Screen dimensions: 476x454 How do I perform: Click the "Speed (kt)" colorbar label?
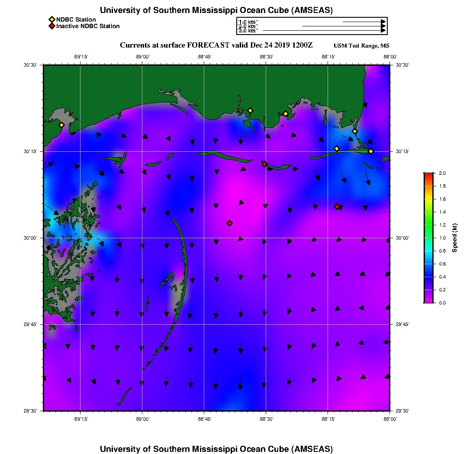[455, 238]
